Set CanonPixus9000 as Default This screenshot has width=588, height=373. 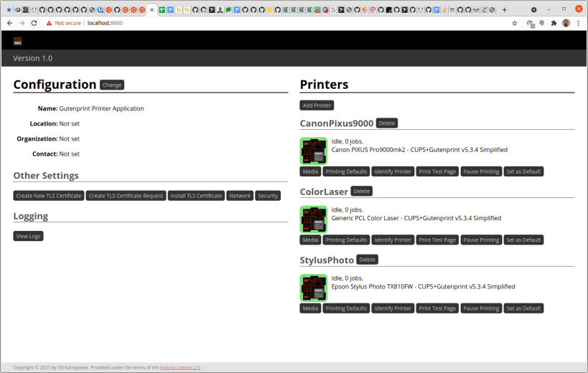coord(523,171)
